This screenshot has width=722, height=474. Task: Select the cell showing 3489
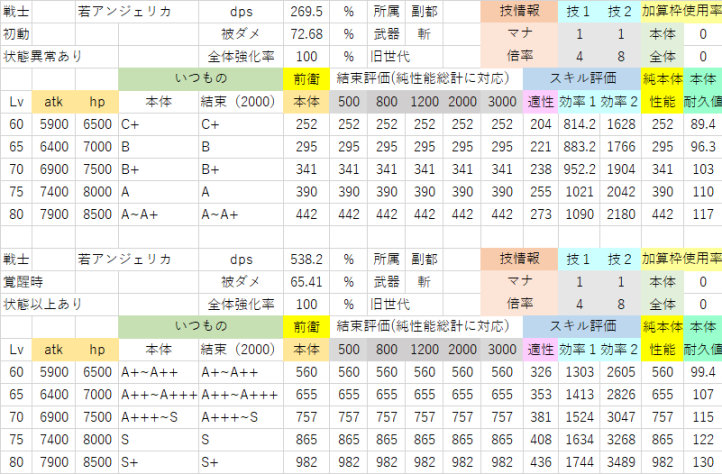pos(621,462)
